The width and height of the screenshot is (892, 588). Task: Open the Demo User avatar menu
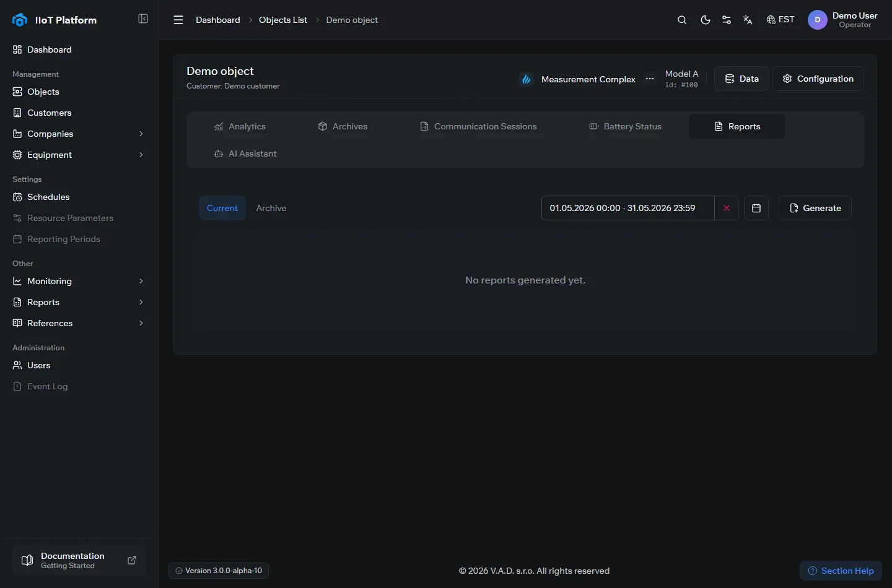843,20
